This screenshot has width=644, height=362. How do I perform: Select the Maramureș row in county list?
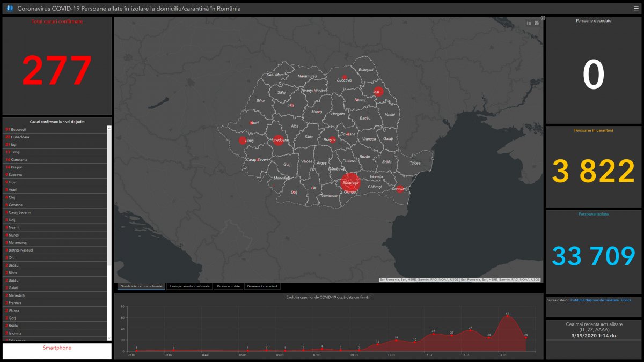click(x=55, y=242)
